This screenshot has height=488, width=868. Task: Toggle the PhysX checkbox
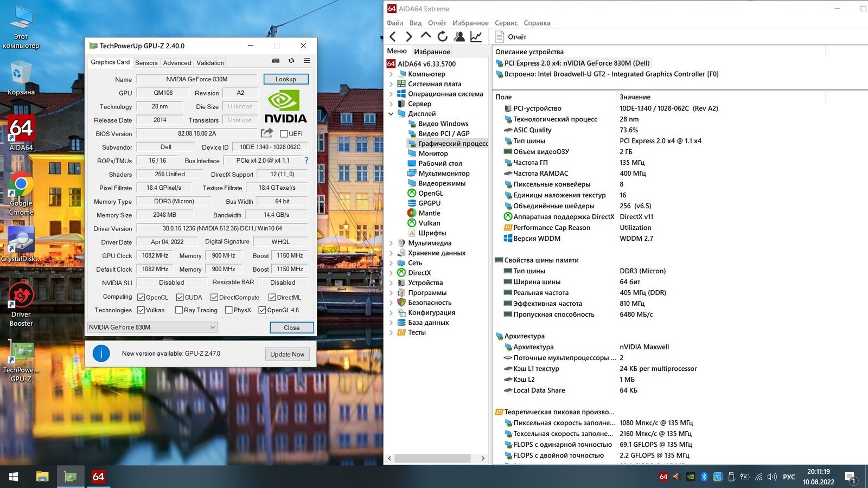pos(229,310)
